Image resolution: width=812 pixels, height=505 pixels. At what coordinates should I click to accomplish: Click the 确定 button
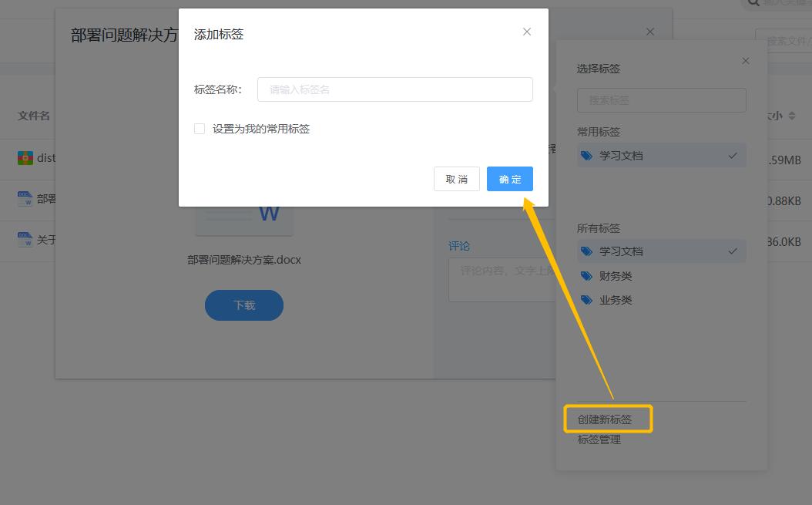tap(509, 179)
